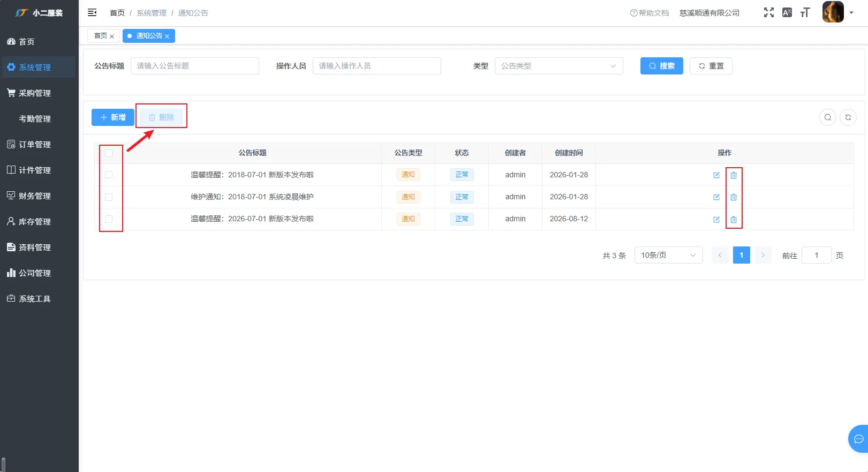Toggle fullscreen mode icon
This screenshot has width=868, height=472.
769,12
